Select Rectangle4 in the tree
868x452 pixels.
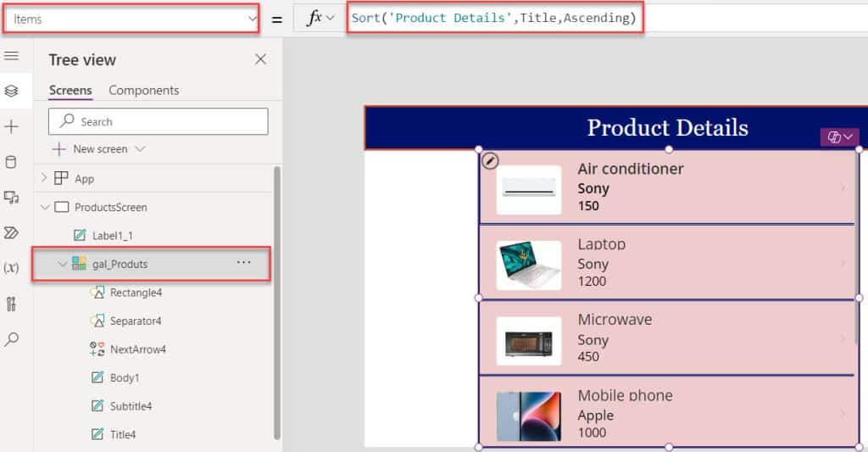tap(136, 293)
